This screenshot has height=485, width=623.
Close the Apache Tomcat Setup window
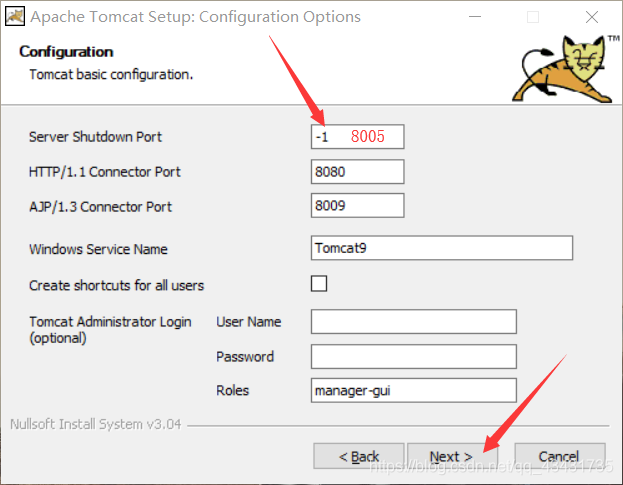coord(592,17)
